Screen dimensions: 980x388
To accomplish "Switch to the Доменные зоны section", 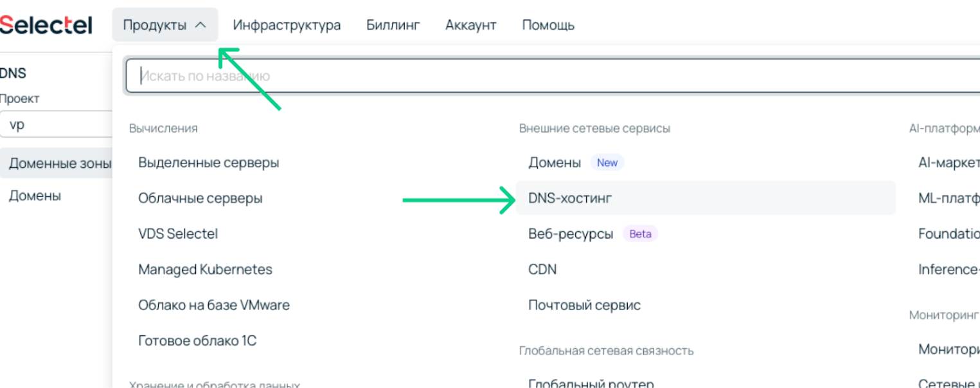I will 58,163.
